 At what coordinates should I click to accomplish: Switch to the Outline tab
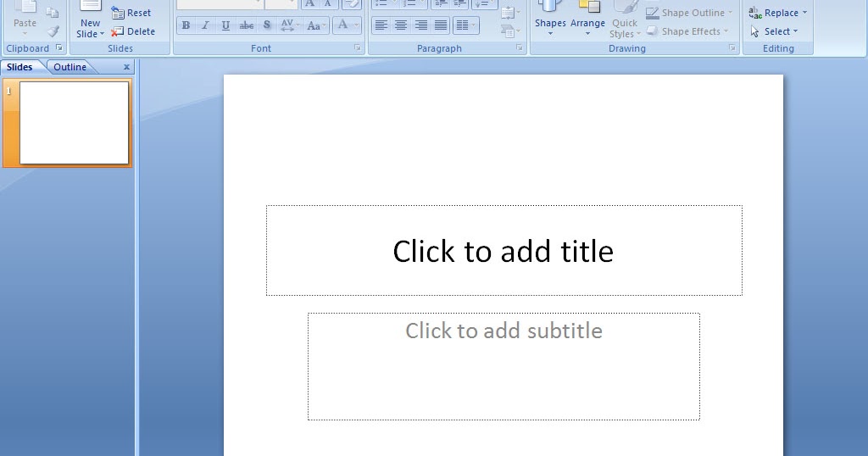70,67
